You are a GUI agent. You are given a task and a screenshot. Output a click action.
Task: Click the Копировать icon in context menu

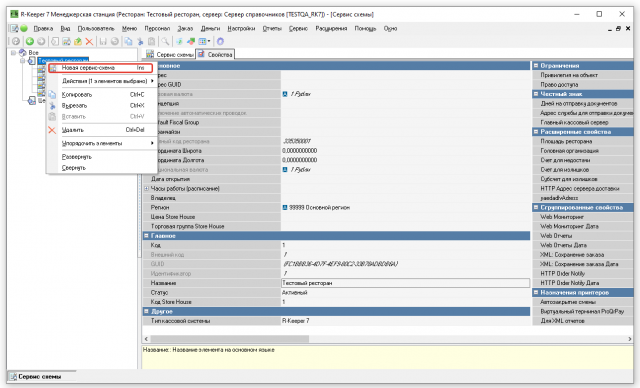pos(52,95)
